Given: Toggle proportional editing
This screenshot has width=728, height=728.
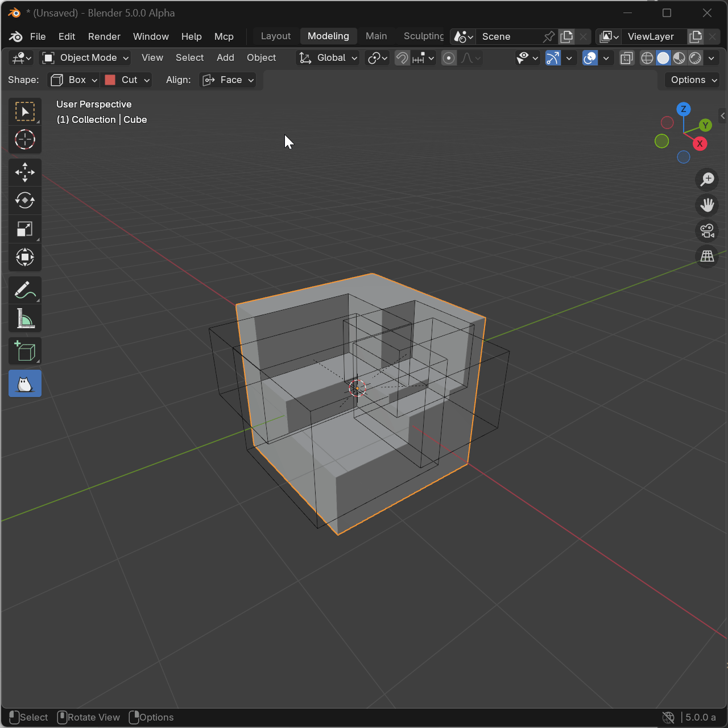Looking at the screenshot, I should pos(449,58).
